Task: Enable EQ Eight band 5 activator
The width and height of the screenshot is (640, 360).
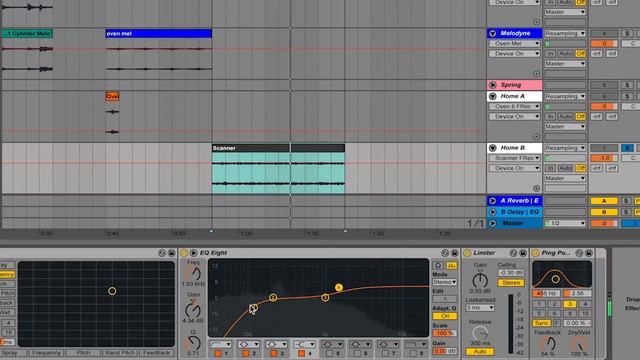Action: [329, 353]
